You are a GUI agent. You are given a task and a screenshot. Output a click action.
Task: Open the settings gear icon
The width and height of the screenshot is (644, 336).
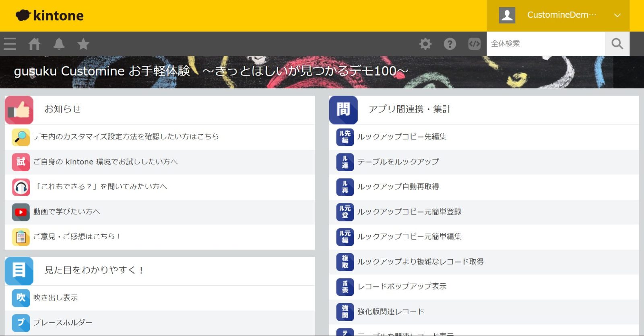tap(425, 43)
